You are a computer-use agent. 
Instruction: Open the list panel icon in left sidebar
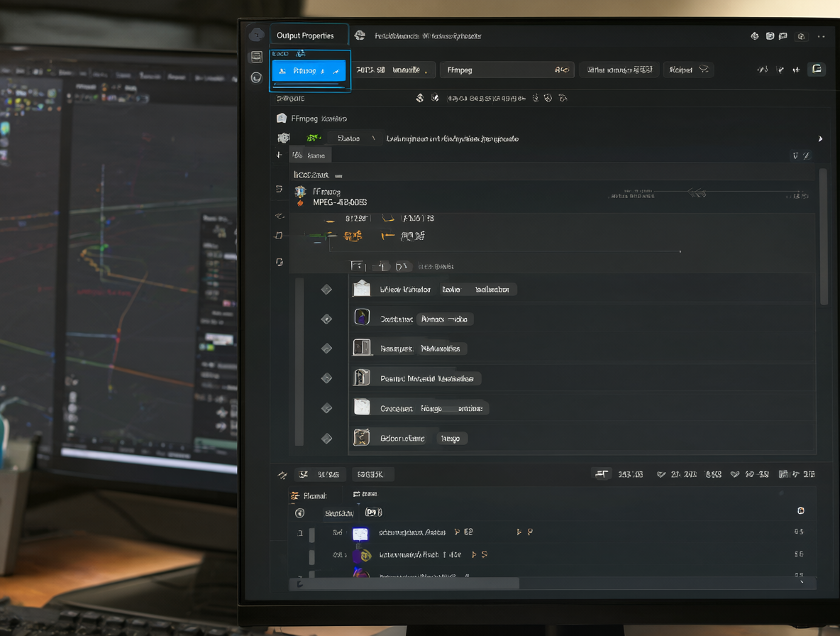coord(257,57)
